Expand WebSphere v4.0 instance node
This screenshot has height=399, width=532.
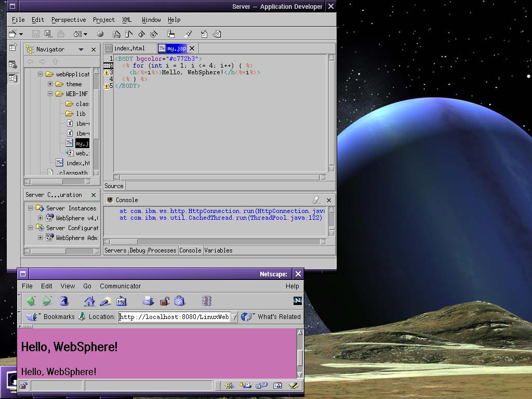pyautogui.click(x=40, y=218)
